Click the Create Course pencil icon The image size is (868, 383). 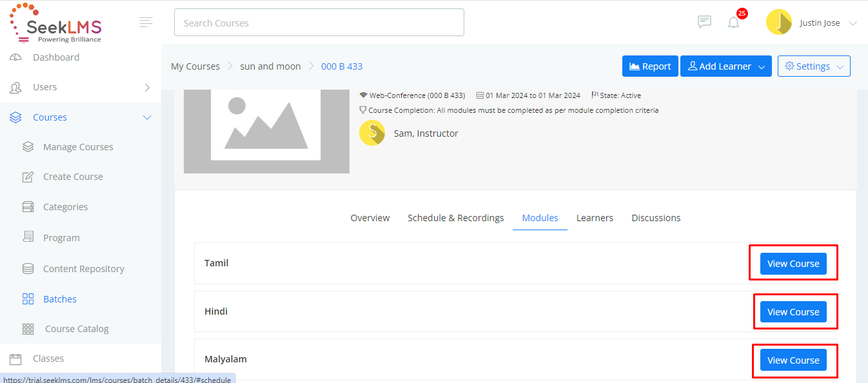click(28, 177)
